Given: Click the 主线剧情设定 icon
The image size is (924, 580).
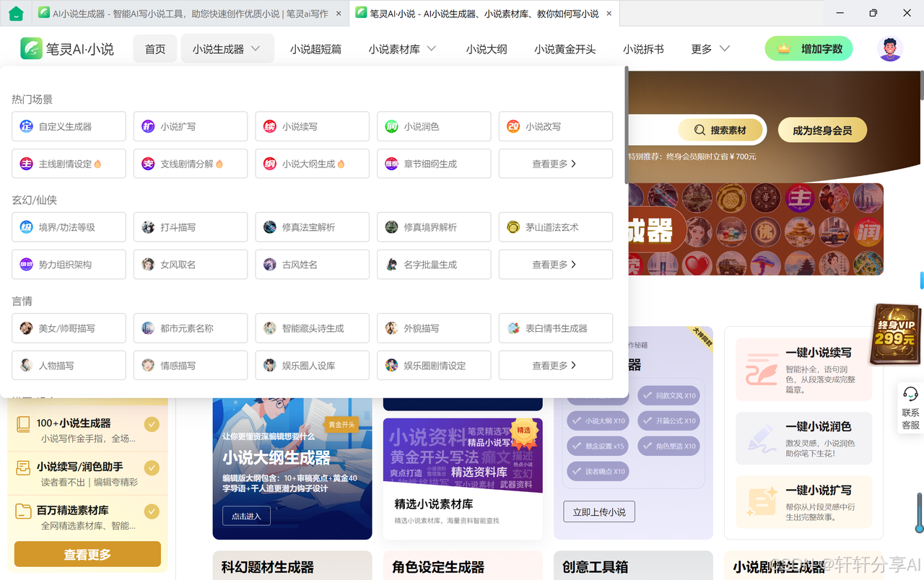Looking at the screenshot, I should click(x=26, y=164).
